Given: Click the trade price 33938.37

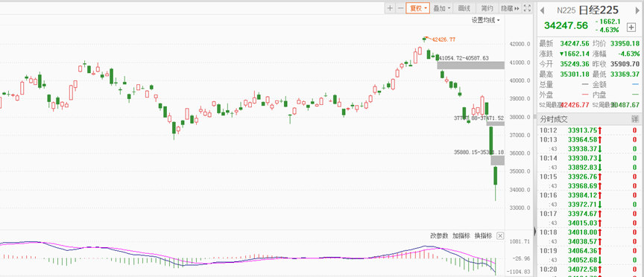Looking at the screenshot, I should (x=581, y=149).
